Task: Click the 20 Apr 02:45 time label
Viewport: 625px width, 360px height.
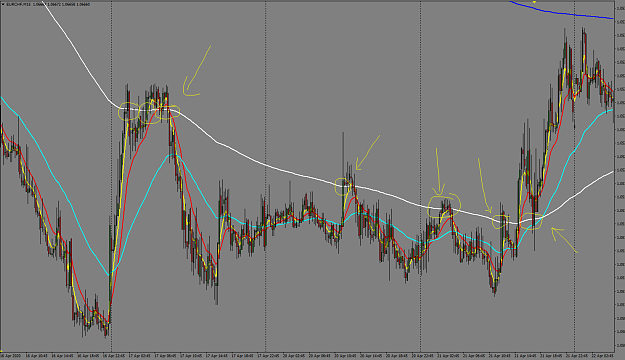Action: coord(294,355)
